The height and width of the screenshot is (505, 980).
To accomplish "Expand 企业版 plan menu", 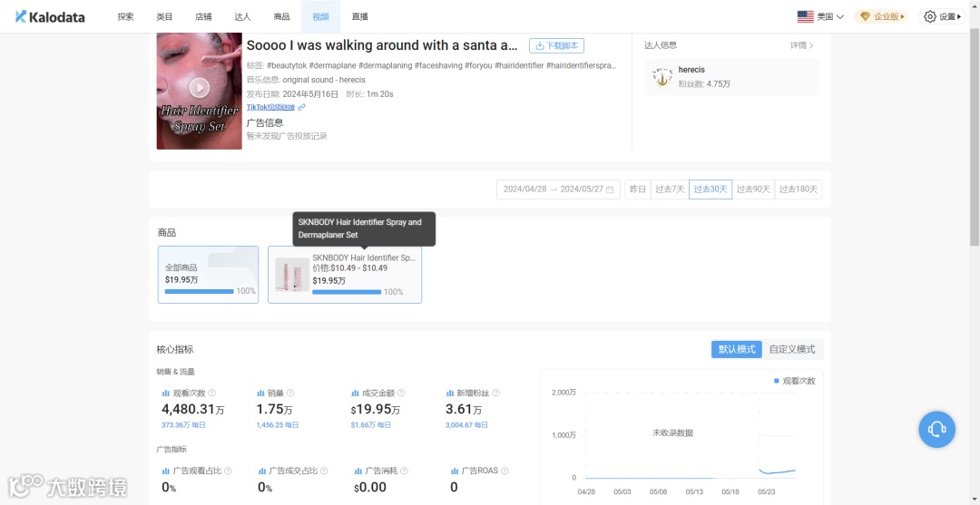I will [881, 17].
